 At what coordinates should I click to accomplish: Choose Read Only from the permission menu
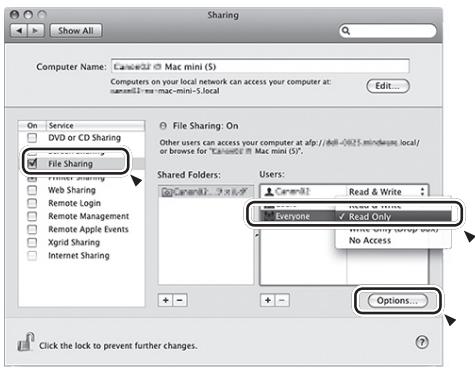point(393,216)
